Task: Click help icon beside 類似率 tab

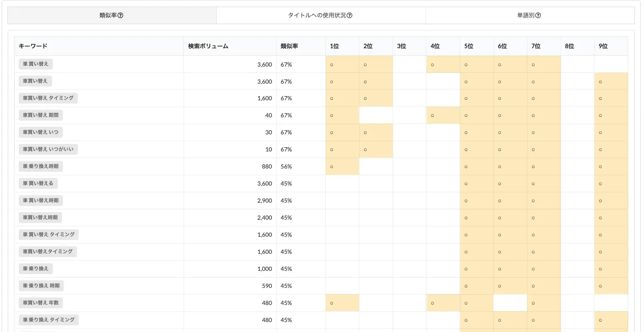Action: tap(121, 15)
